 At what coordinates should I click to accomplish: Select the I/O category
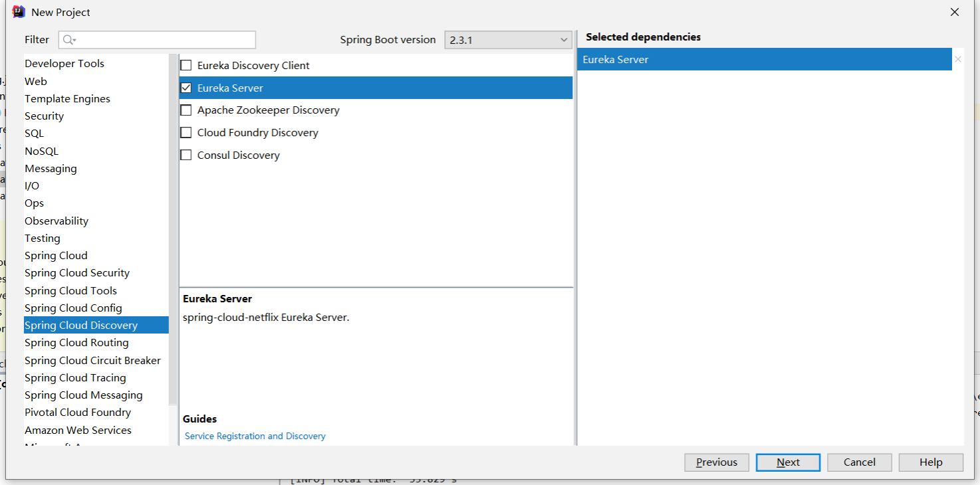pyautogui.click(x=96, y=185)
